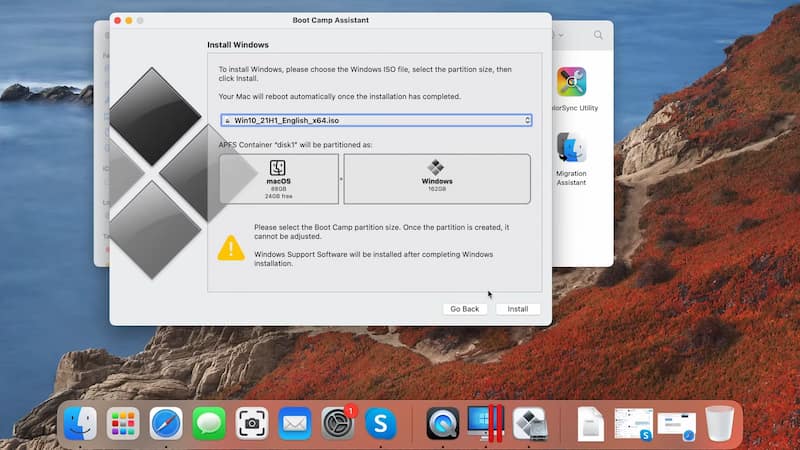Open the Mail app from the dock
The image size is (800, 450).
tap(295, 423)
